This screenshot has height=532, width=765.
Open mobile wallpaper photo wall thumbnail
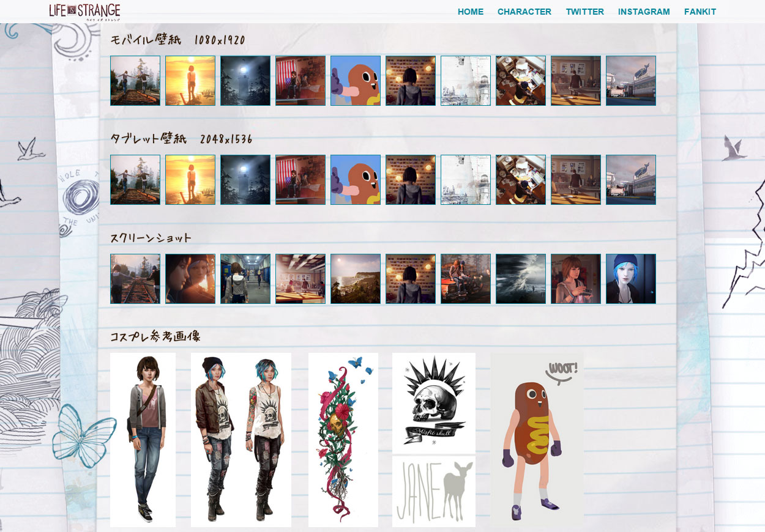411,81
